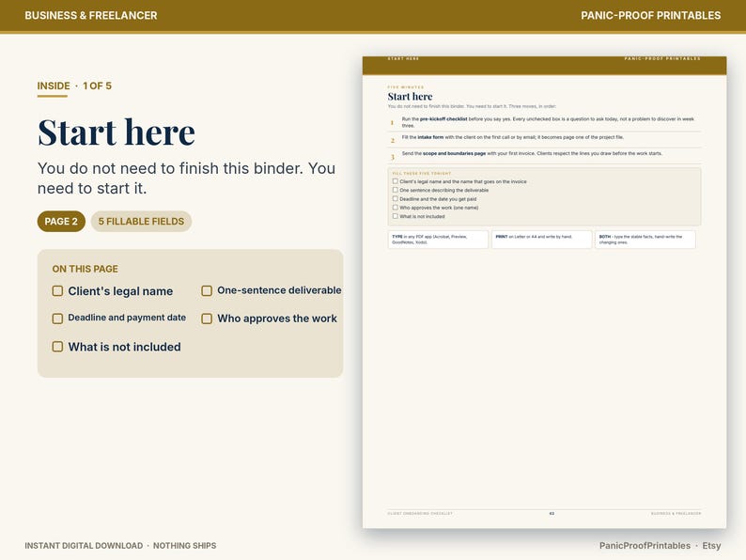Click BUSINESS & FREELANCER header text
The image size is (746, 560).
click(x=91, y=15)
